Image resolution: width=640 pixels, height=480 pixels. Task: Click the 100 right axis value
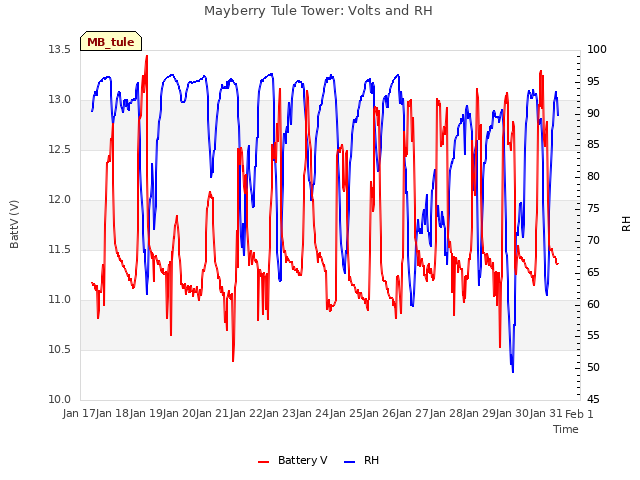pos(597,49)
